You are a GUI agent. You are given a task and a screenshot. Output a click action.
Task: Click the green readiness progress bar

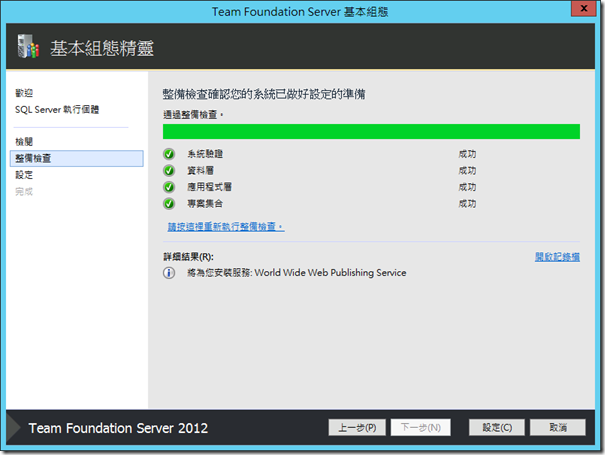[371, 132]
